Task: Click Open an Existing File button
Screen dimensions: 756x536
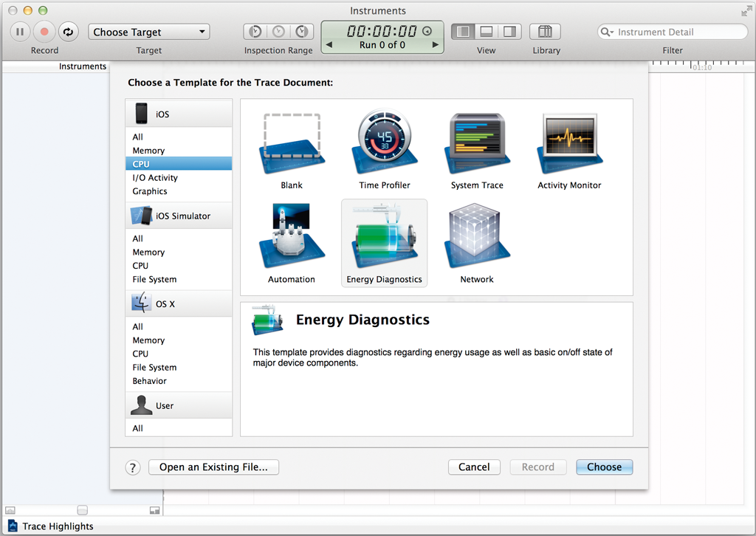Action: click(213, 467)
